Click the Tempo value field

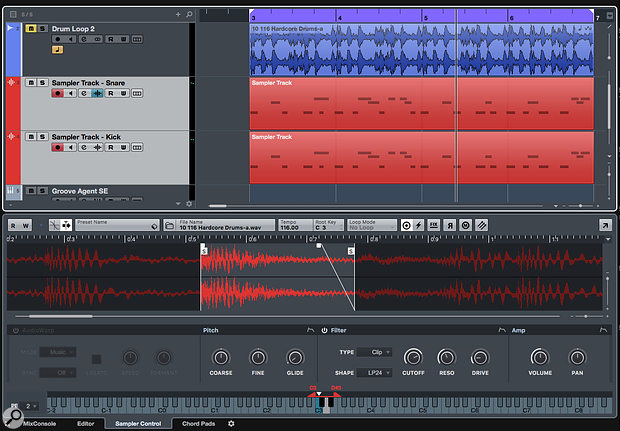295,225
